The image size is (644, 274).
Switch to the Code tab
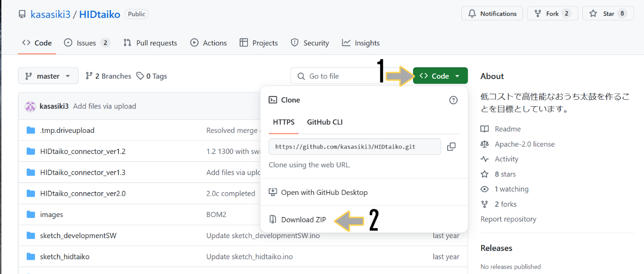(37, 43)
